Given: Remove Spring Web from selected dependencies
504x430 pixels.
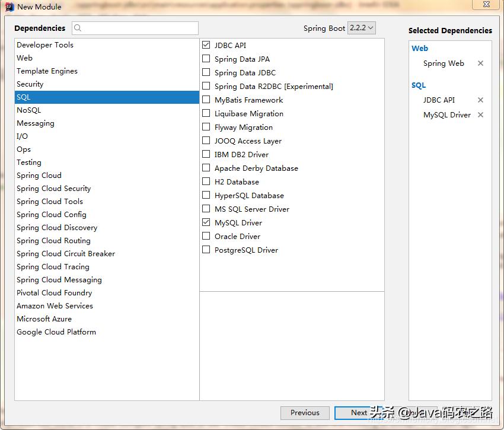Looking at the screenshot, I should 480,63.
